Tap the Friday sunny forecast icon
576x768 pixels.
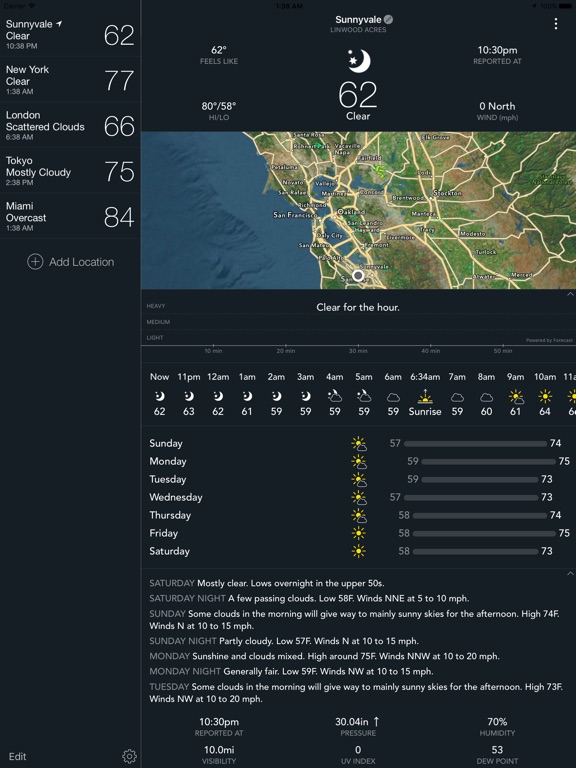359,533
